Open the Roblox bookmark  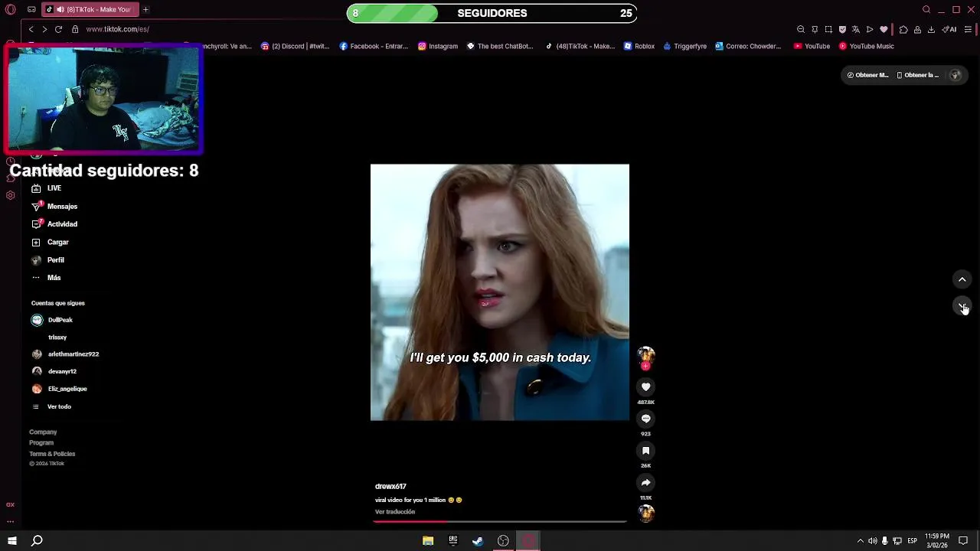click(x=639, y=46)
